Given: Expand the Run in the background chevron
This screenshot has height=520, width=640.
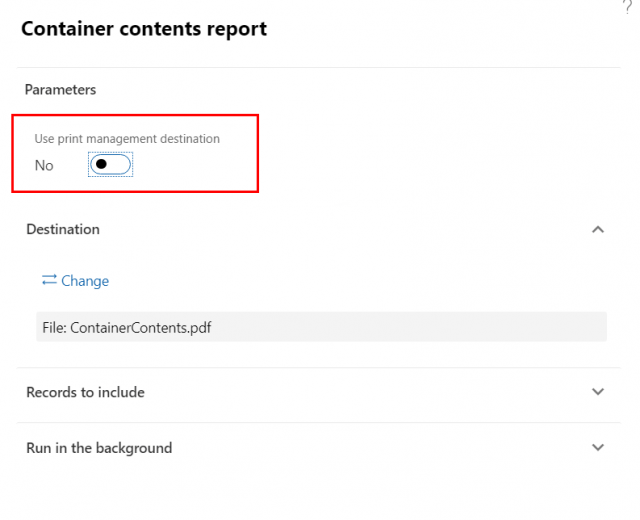Looking at the screenshot, I should point(598,448).
